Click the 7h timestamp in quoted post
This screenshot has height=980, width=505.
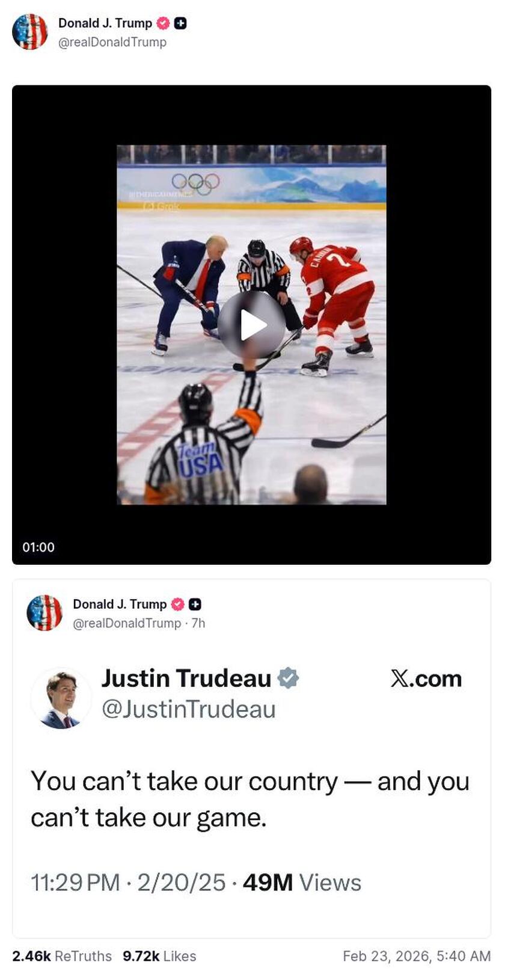[x=198, y=623]
